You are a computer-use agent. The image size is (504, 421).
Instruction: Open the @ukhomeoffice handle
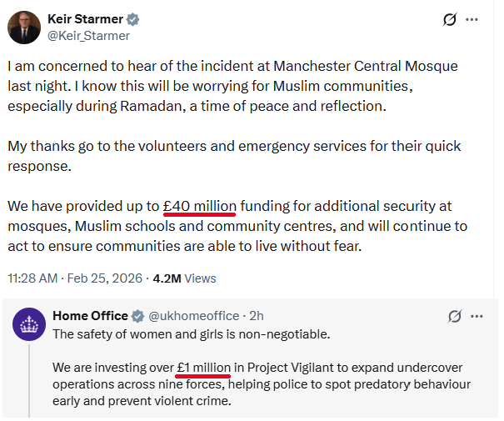193,316
